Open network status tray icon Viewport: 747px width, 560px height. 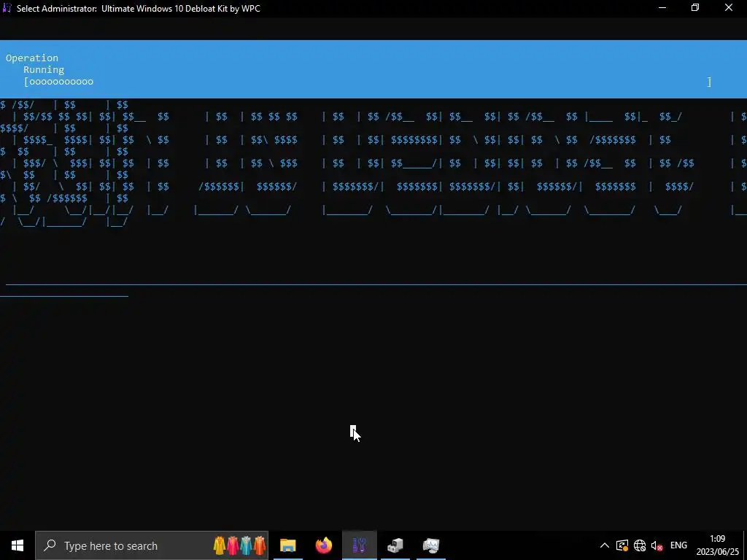click(639, 545)
